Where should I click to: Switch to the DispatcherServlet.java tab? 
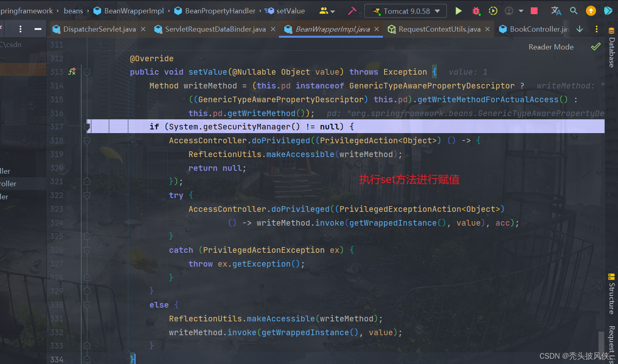click(x=99, y=29)
